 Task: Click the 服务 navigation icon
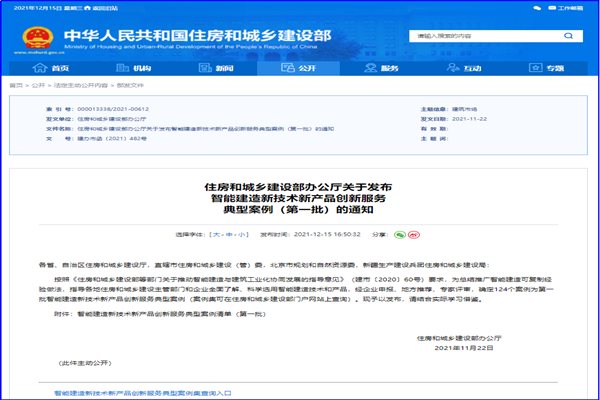(372, 68)
